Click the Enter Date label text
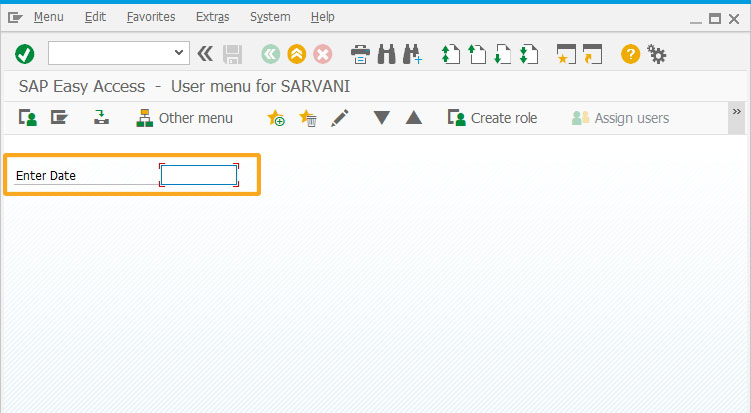 click(46, 176)
